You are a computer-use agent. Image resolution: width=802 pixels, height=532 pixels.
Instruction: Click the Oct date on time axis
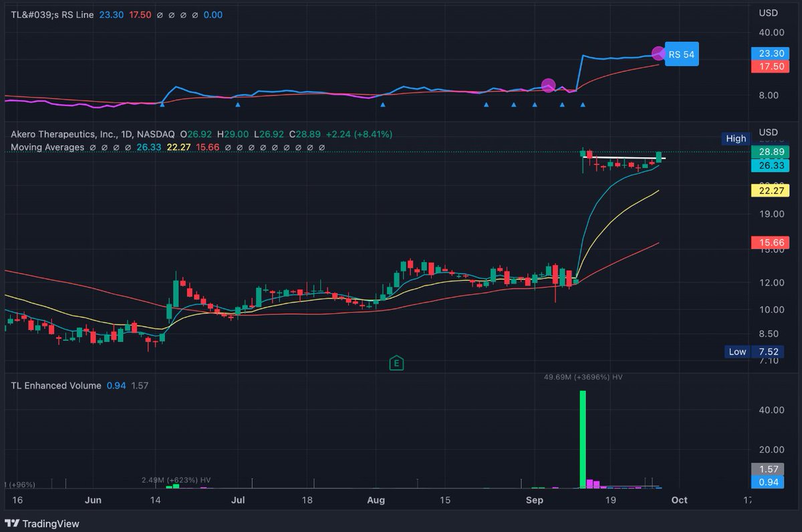point(678,500)
